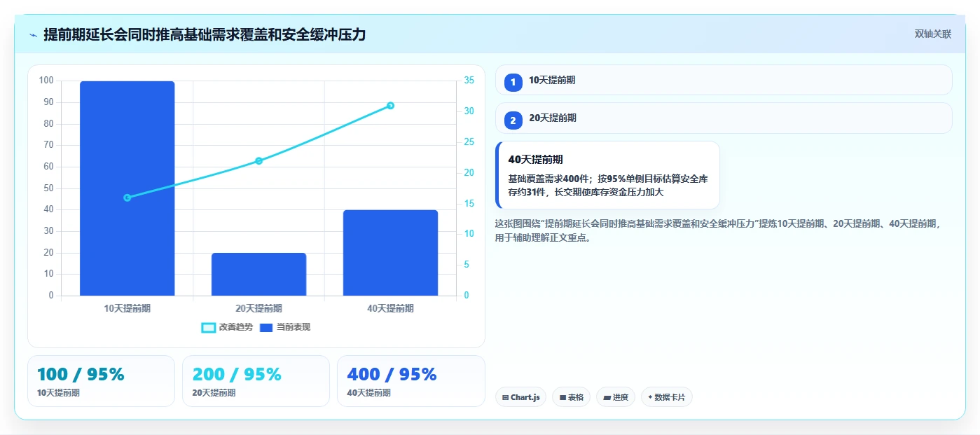Click the right axis value 35
Screen dimensions: 980x435
coord(469,81)
